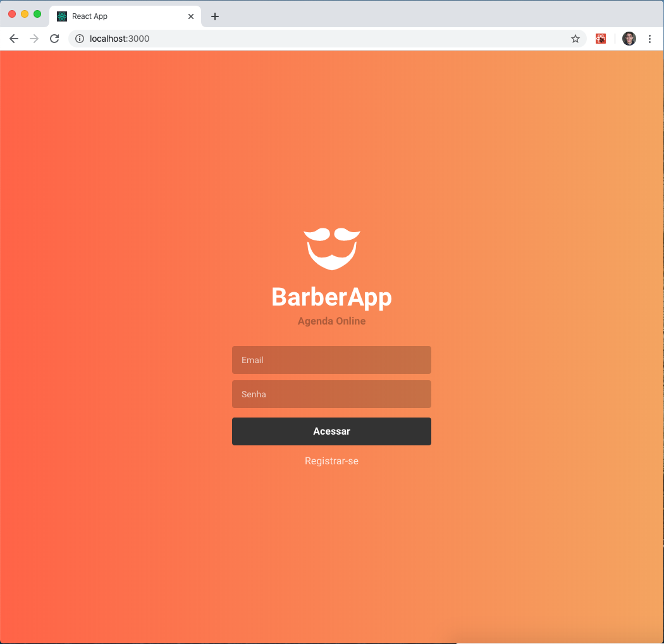Click inside the Email input field
This screenshot has height=644, width=664.
(x=331, y=360)
